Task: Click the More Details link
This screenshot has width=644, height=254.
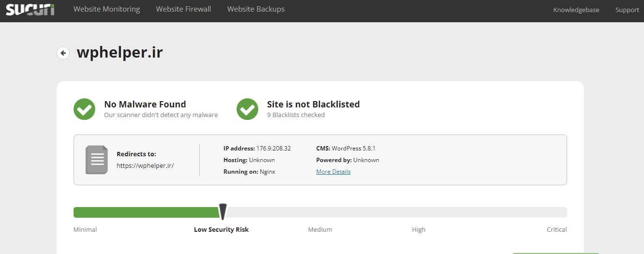Action: point(333,172)
